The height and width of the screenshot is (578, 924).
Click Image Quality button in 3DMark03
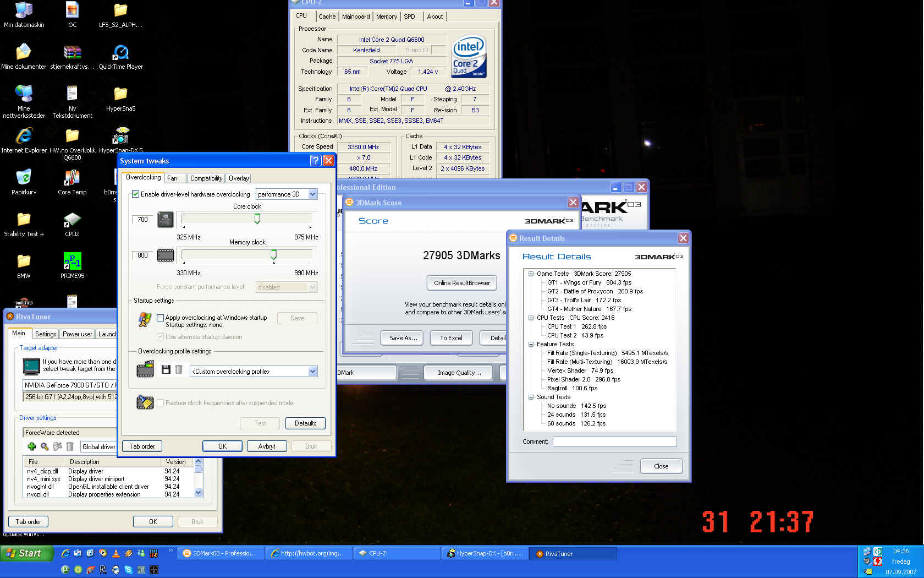[x=459, y=373]
